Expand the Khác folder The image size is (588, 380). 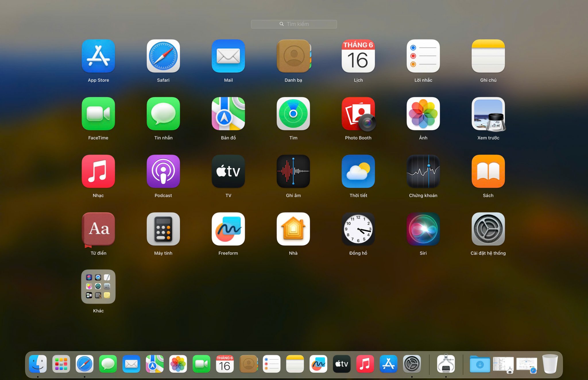[98, 287]
